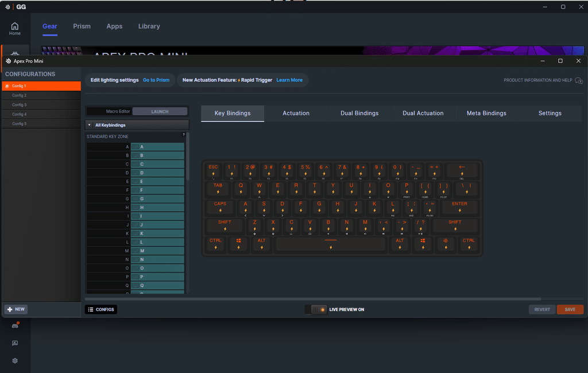Select the Backspace arrow key on diagram
This screenshot has height=373, width=588.
click(462, 170)
